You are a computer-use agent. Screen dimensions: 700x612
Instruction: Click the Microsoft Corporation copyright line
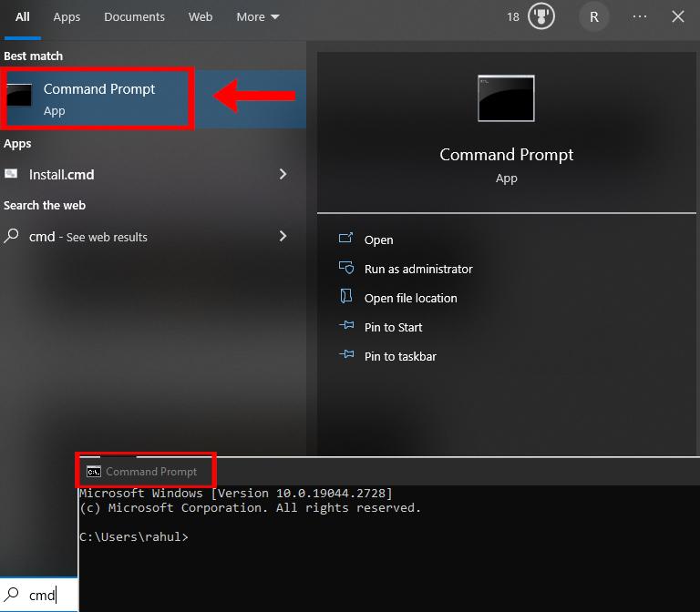(250, 508)
